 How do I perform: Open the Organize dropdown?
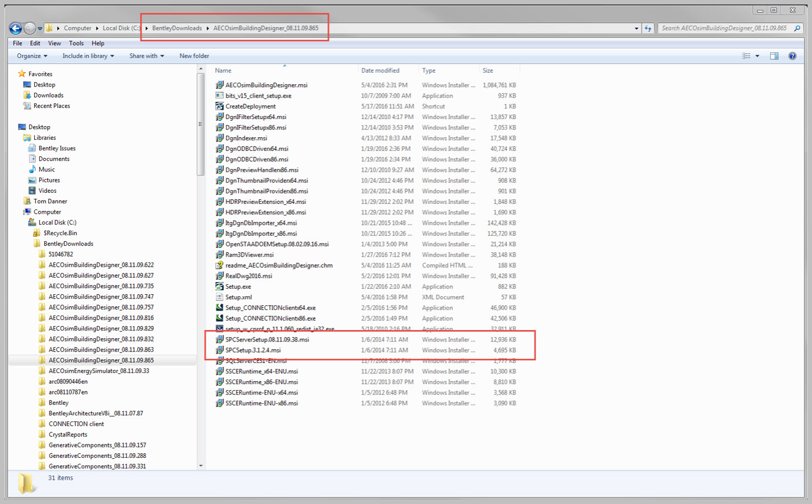tap(32, 56)
